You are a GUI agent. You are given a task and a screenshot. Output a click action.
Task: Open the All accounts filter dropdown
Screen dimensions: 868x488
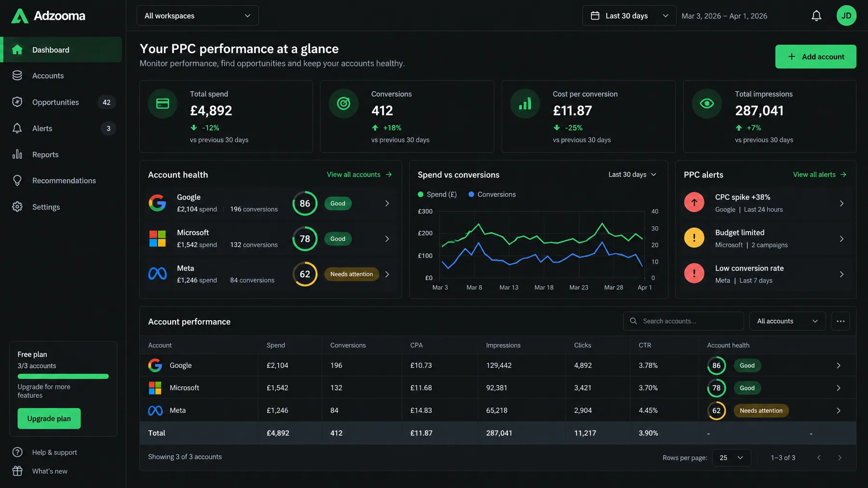[x=787, y=321]
